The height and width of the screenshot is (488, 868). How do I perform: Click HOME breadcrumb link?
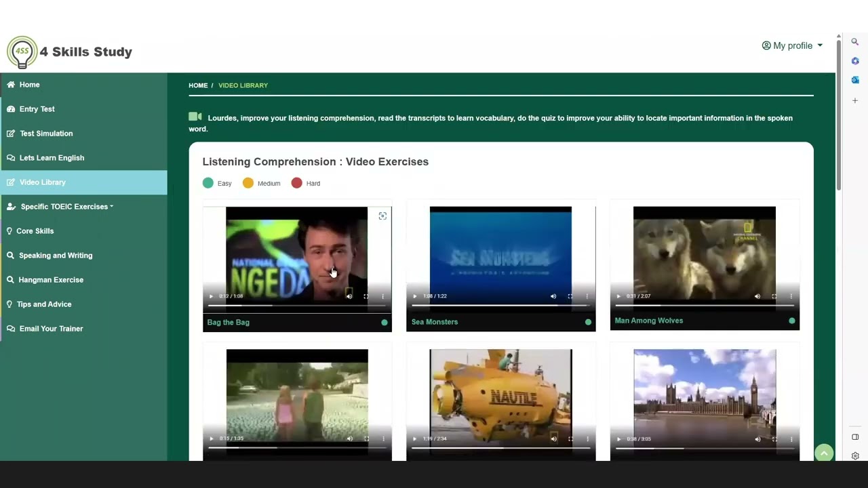click(x=198, y=85)
